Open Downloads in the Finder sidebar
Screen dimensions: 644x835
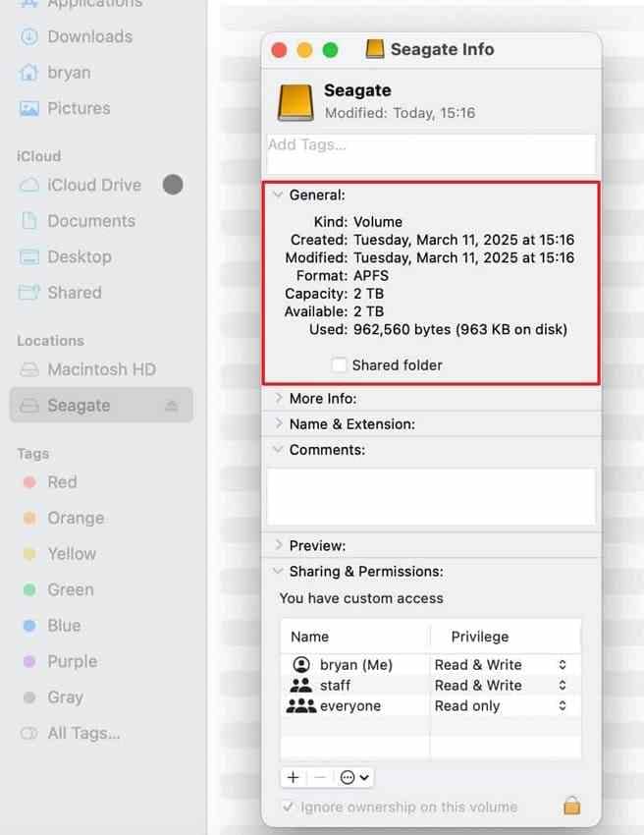90,36
